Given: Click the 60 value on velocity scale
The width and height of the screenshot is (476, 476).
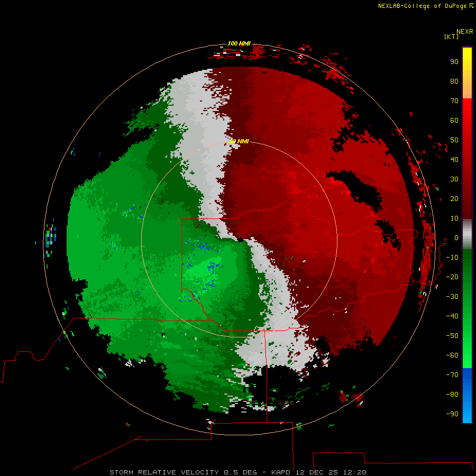Looking at the screenshot, I should (x=454, y=120).
